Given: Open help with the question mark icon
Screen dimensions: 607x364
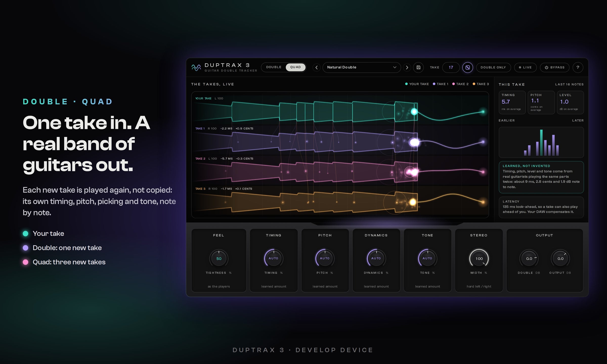Looking at the screenshot, I should 578,67.
